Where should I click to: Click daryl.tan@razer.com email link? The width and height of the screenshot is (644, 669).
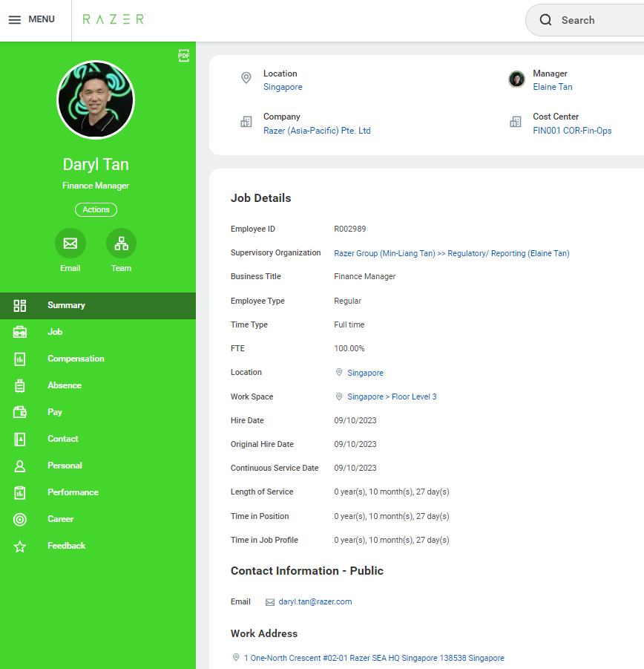point(315,601)
